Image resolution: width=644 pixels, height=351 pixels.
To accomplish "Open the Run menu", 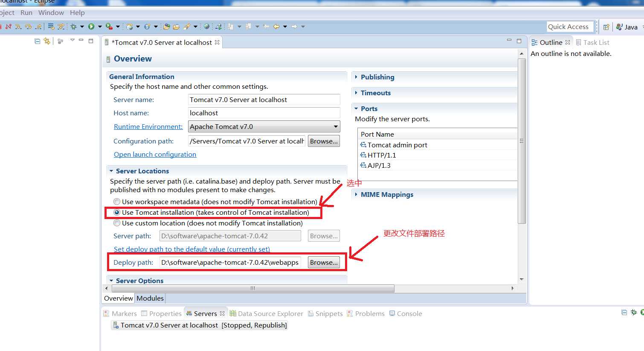I will pos(26,12).
